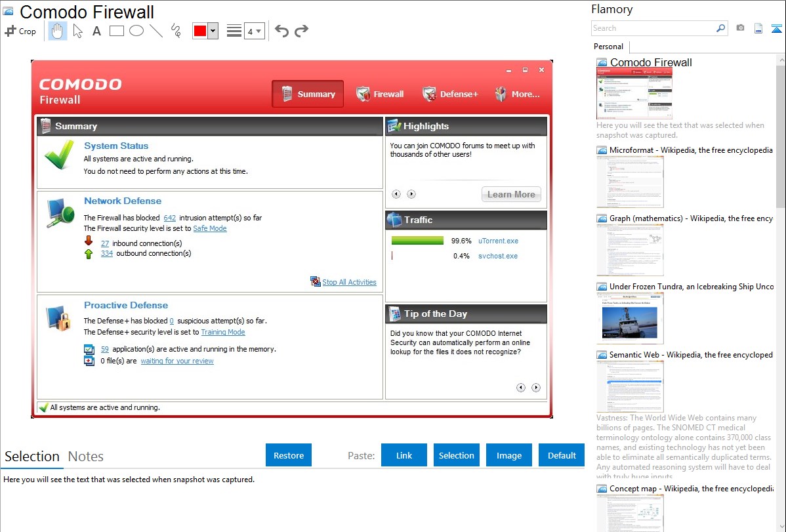
Task: Click the 27 inbound connections link
Action: pyautogui.click(x=105, y=243)
